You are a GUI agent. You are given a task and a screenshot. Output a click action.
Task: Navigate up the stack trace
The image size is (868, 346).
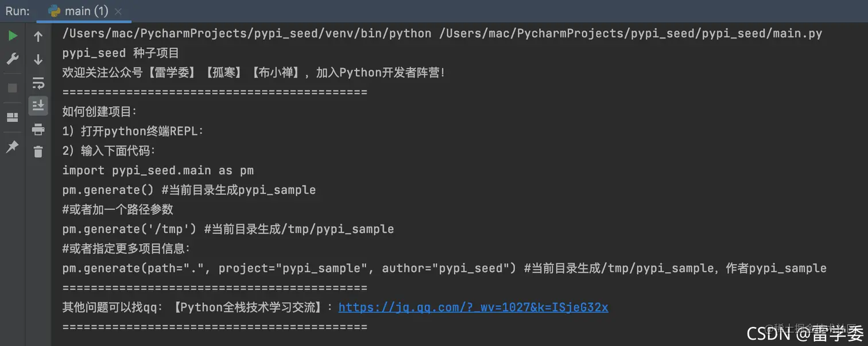click(x=38, y=36)
